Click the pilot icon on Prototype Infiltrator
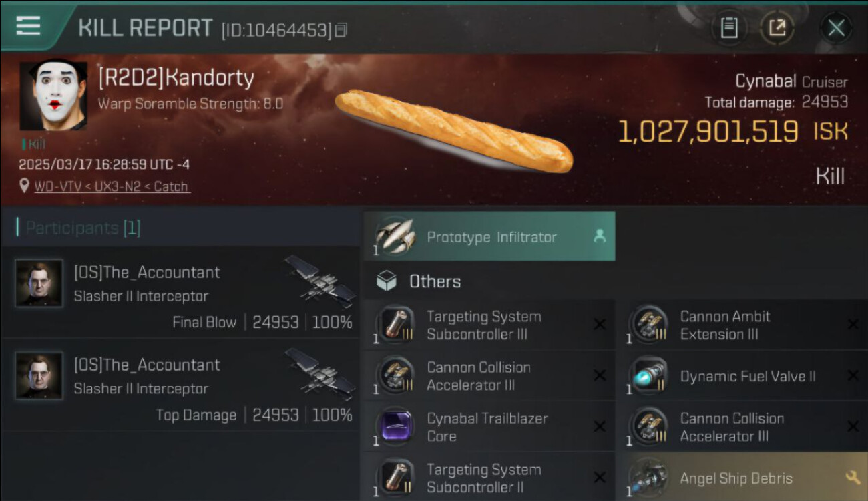 click(600, 236)
